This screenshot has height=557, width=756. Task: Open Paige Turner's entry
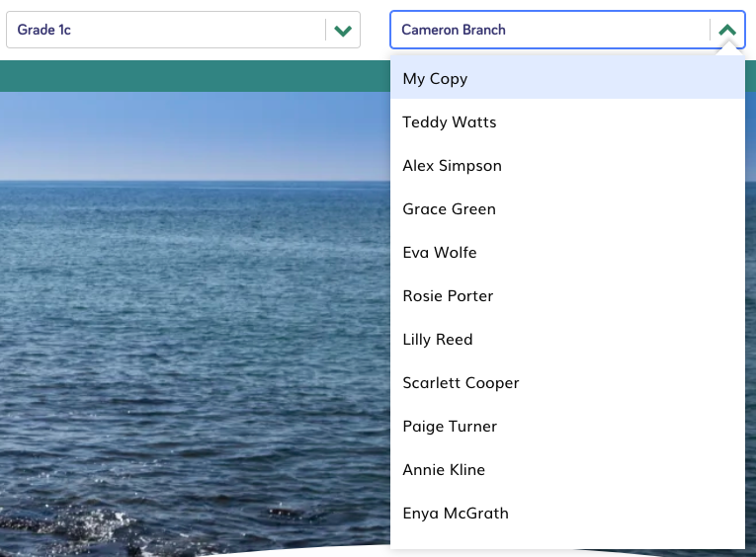point(450,427)
